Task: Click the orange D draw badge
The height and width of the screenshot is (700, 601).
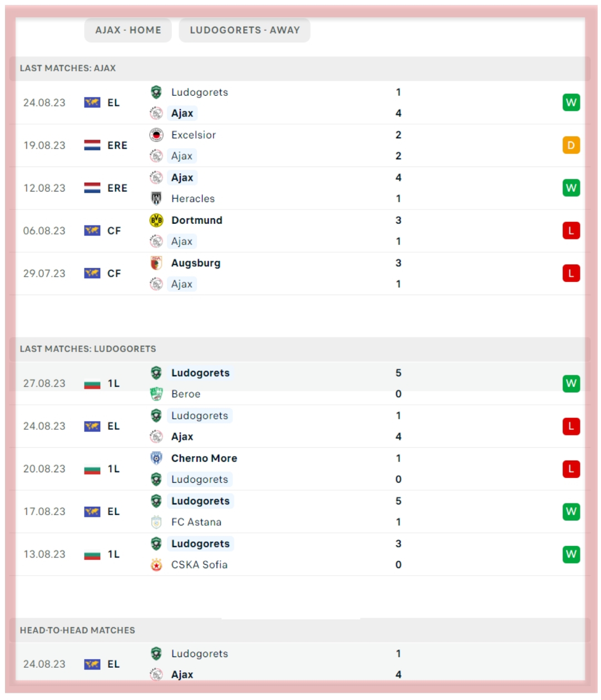Action: 571,145
